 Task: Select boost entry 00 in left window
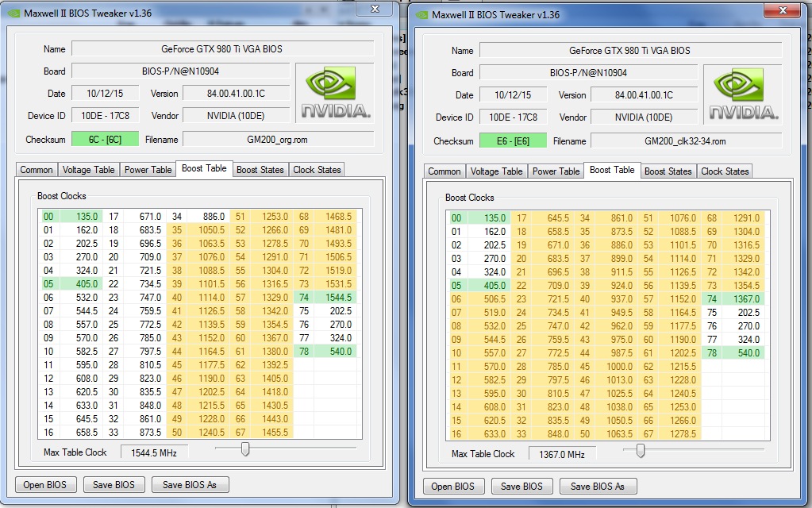pyautogui.click(x=71, y=217)
